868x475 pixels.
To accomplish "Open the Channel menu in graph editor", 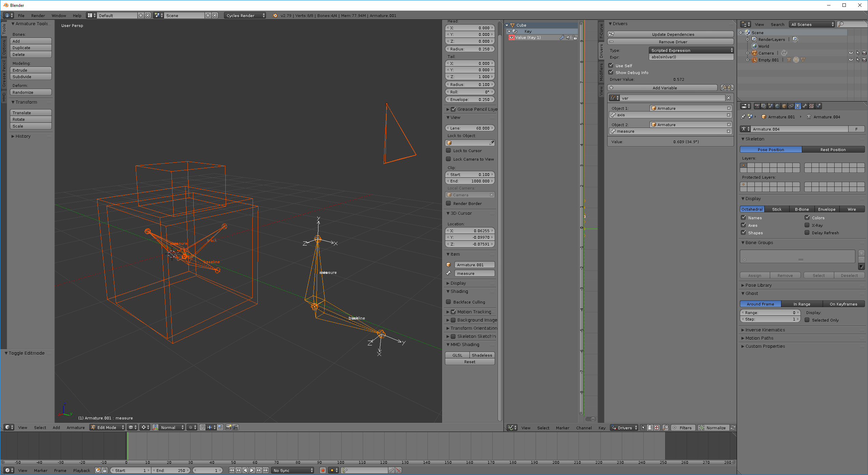I will [x=584, y=428].
